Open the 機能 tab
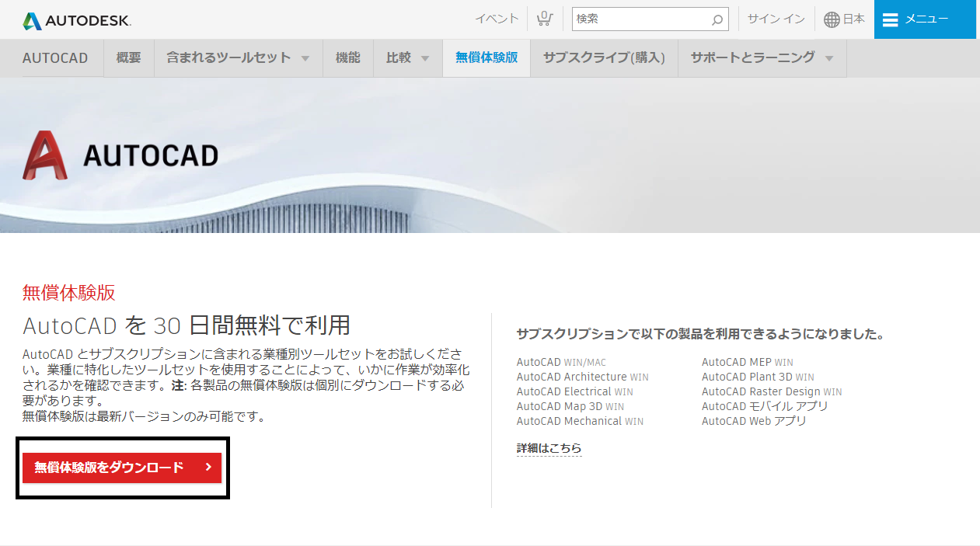 (348, 58)
